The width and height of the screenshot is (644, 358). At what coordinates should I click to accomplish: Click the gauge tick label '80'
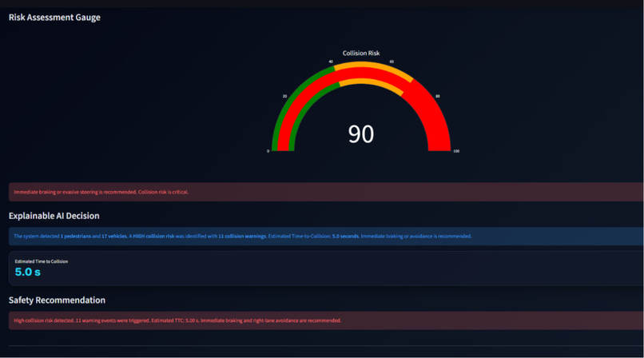click(438, 96)
